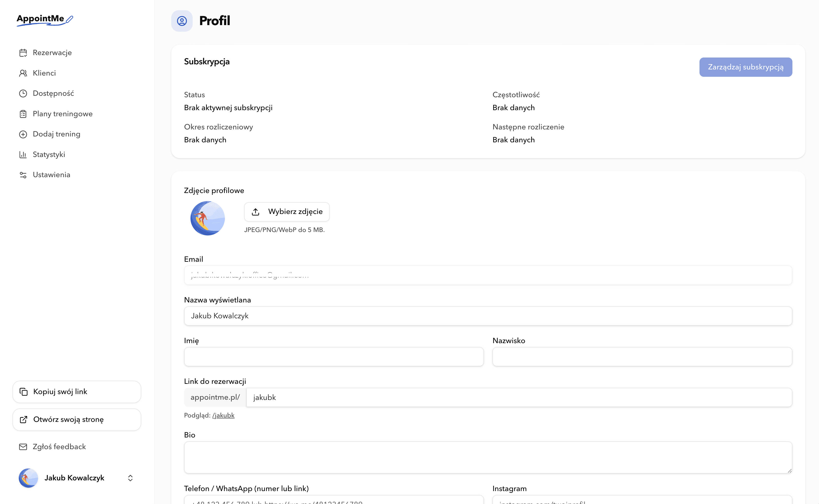Viewport: 819px width, 504px height.
Task: Select the Plany treningowe clipboard icon
Action: click(23, 114)
